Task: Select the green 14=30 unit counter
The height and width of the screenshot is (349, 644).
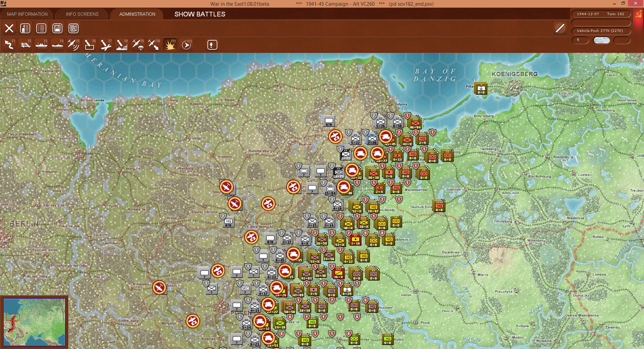Action: pyautogui.click(x=280, y=323)
